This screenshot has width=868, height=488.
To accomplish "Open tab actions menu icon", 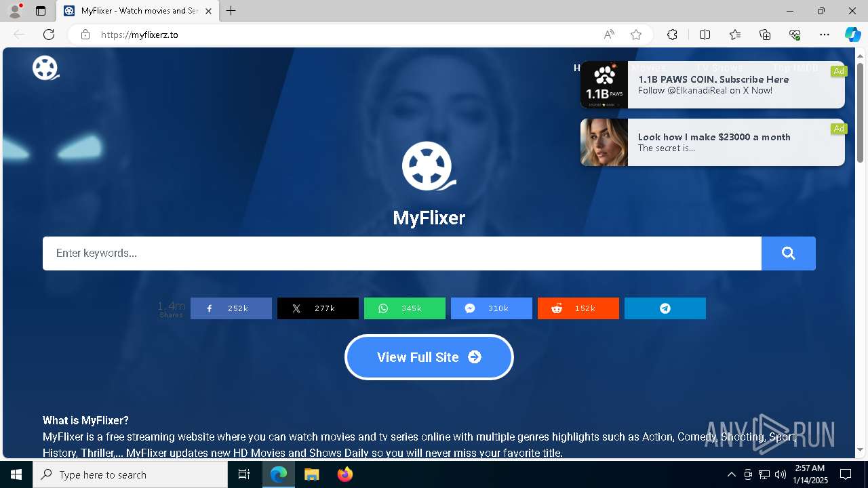I will 41,11.
